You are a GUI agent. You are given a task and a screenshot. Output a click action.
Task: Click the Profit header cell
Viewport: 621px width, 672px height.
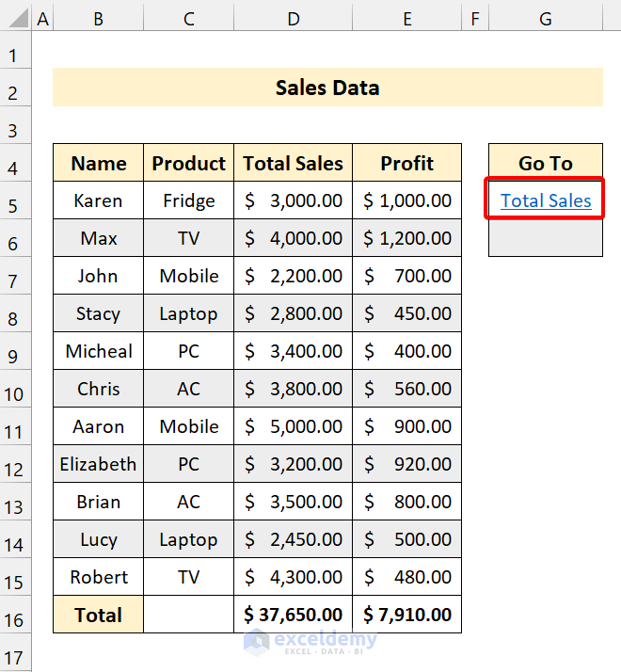pyautogui.click(x=407, y=163)
